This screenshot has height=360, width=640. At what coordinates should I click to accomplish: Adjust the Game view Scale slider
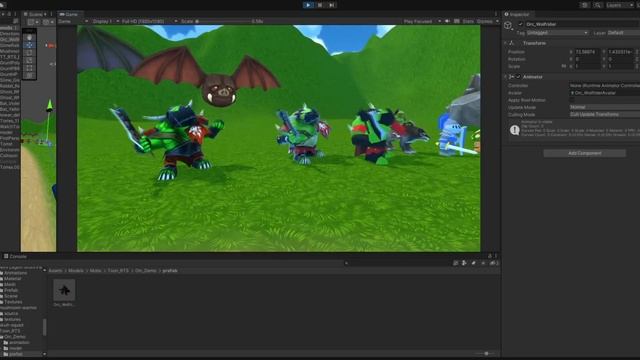222,21
